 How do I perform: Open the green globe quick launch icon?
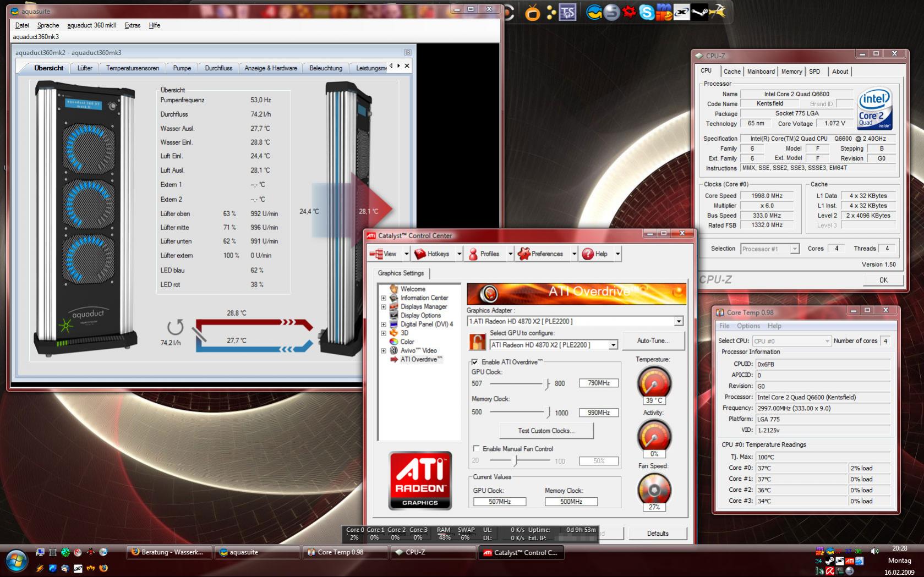65,552
